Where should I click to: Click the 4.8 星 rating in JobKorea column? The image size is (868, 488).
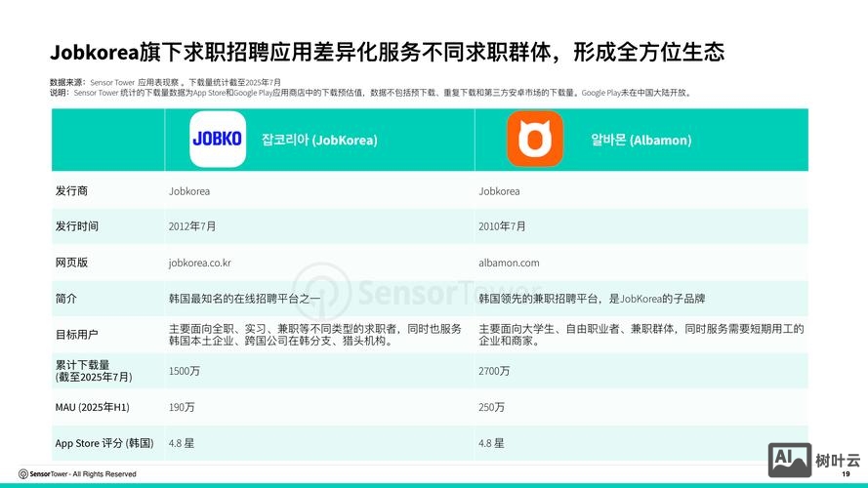point(182,443)
